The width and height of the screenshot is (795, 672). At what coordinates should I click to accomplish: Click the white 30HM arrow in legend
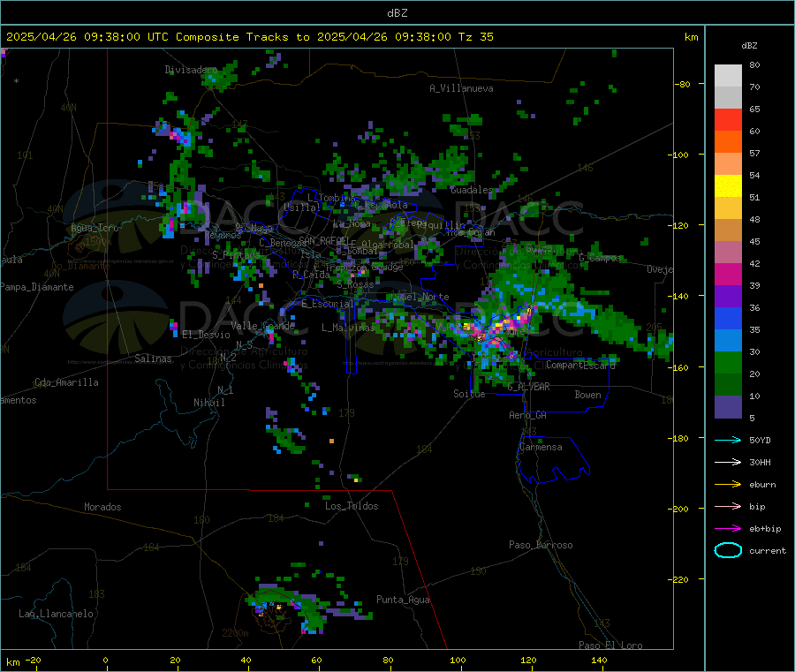(728, 462)
